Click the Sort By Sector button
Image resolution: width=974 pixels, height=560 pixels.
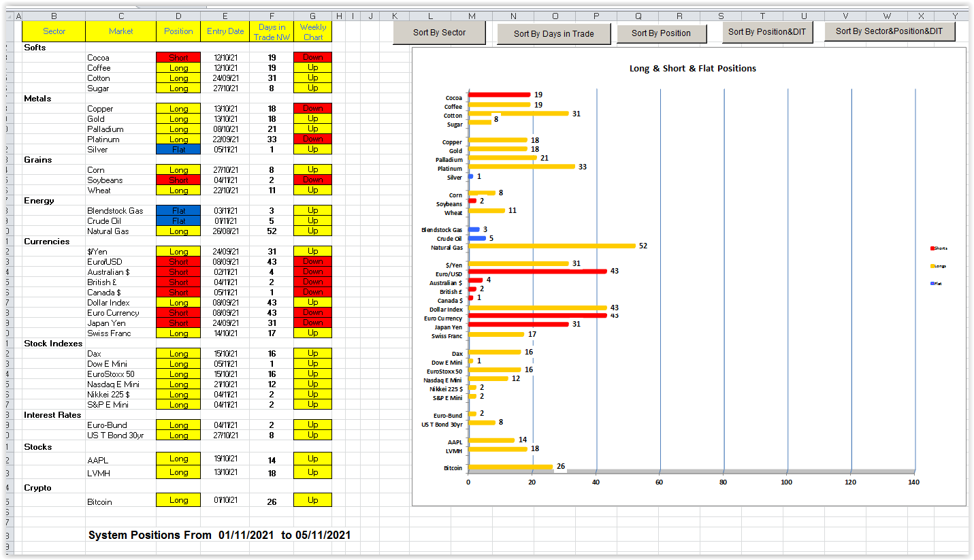coord(439,32)
